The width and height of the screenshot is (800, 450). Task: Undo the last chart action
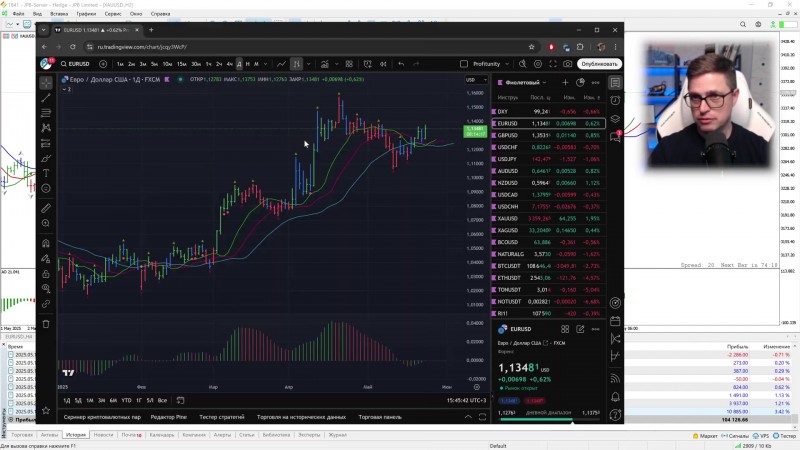coord(402,64)
